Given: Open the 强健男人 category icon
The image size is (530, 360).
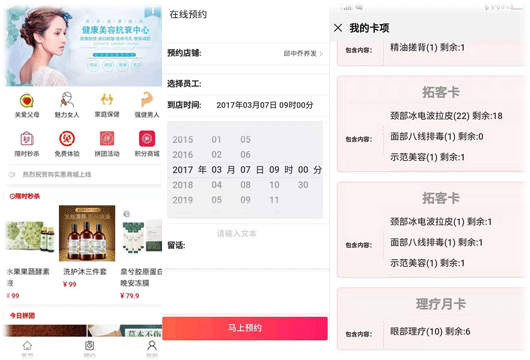Looking at the screenshot, I should click(x=147, y=99).
